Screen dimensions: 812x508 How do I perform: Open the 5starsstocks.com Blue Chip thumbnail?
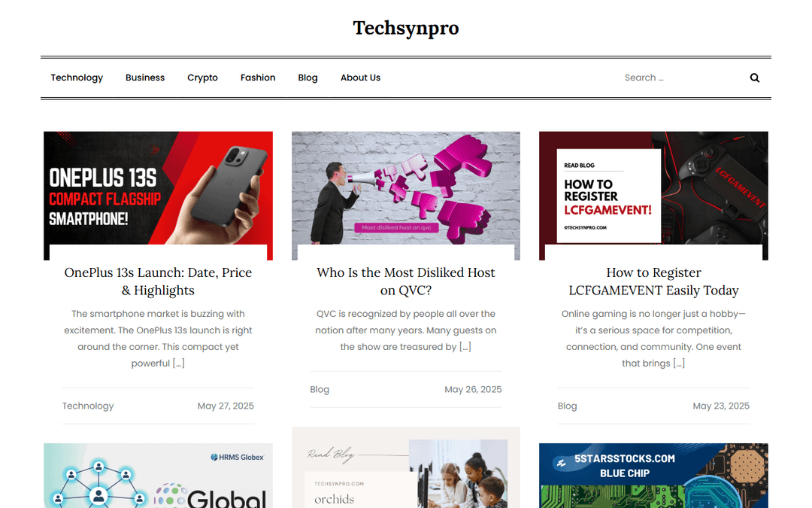click(x=653, y=476)
